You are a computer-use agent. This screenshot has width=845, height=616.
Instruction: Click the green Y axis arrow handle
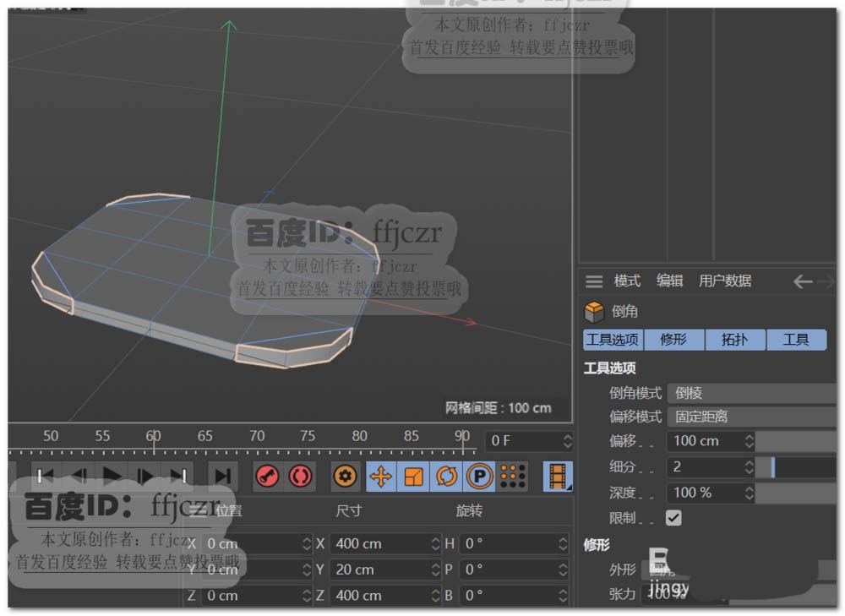(229, 25)
